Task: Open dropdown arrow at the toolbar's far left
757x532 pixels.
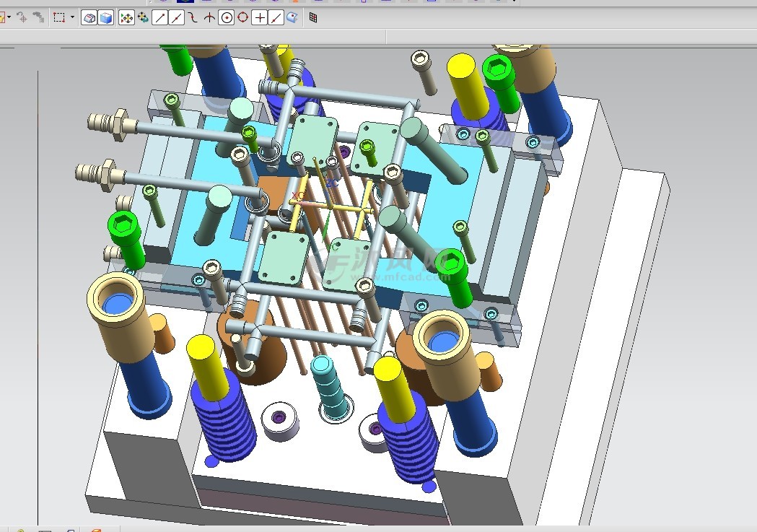Action: coord(9,17)
